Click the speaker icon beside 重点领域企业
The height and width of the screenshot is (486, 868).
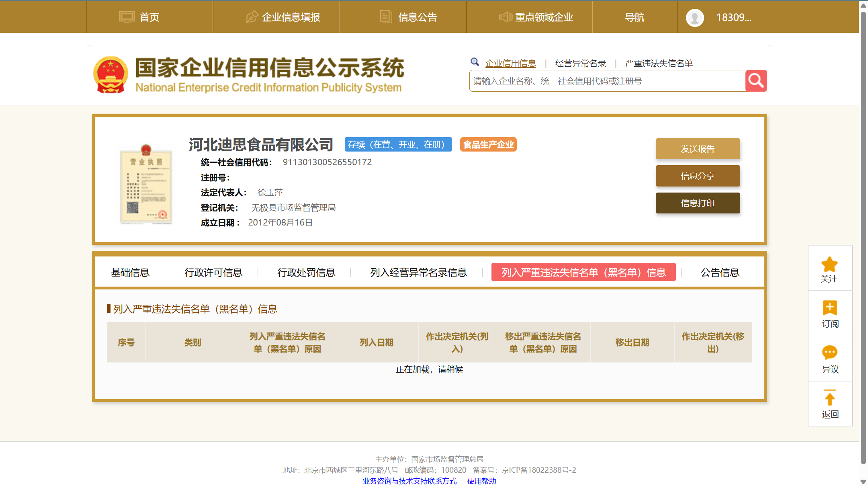[506, 17]
